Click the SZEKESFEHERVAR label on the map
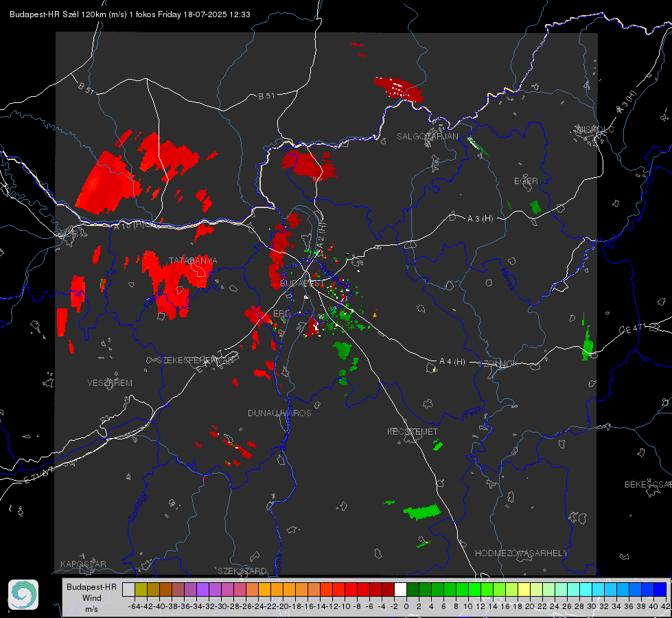The height and width of the screenshot is (618, 672). tap(196, 360)
